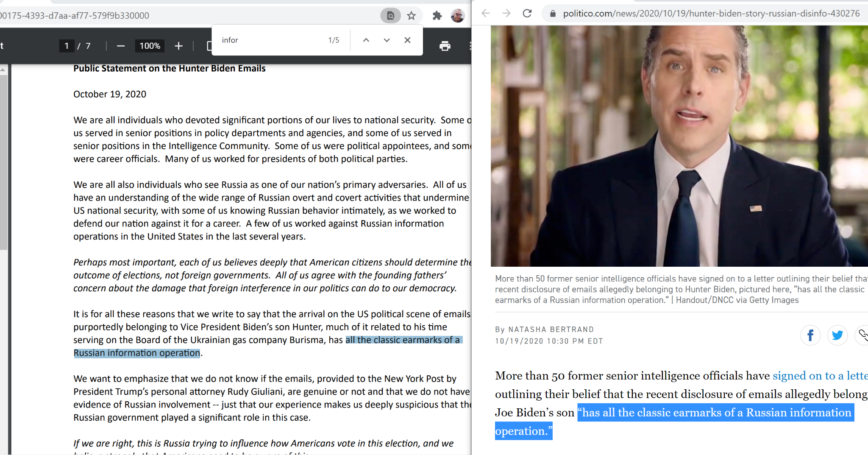Click the heading "Public Statement on the Hunter Biden Emails"

click(x=170, y=68)
